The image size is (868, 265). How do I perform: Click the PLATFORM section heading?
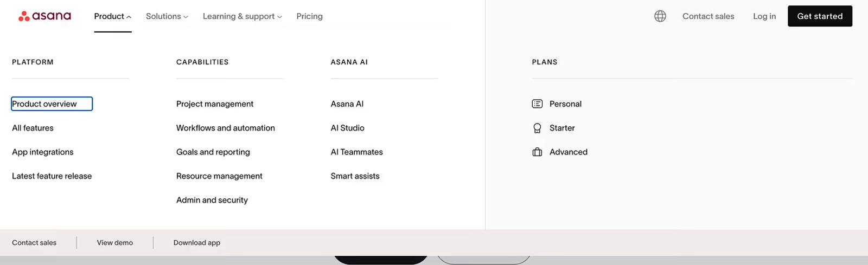coord(33,62)
